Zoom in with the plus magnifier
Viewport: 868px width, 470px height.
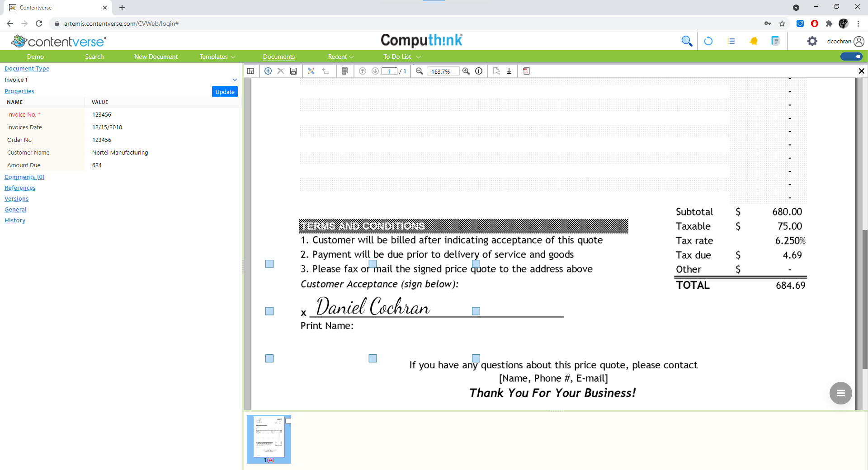coord(466,71)
